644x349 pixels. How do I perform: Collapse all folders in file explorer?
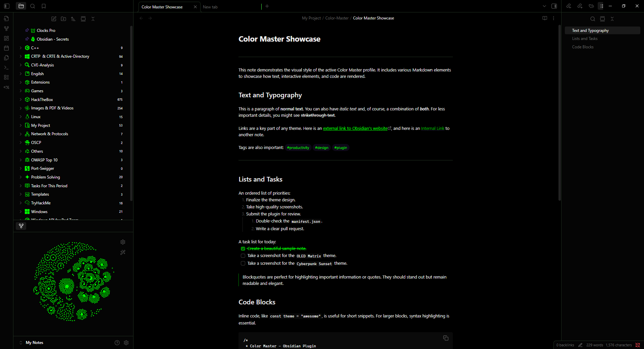coord(93,19)
